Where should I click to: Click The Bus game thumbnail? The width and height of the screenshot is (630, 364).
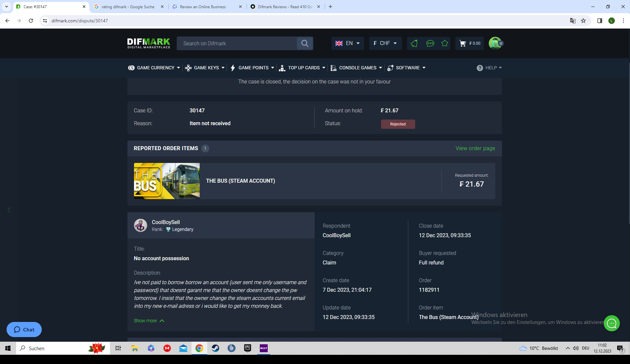pos(167,181)
